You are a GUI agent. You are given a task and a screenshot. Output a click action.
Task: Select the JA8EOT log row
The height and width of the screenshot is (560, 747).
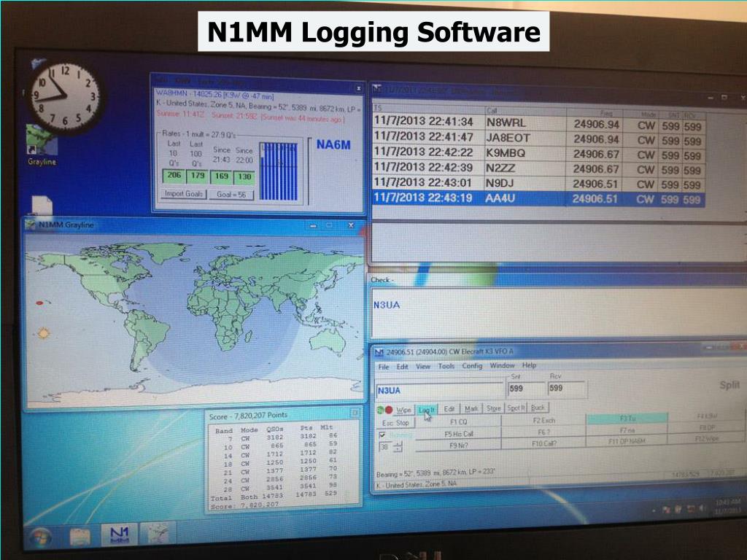(538, 139)
